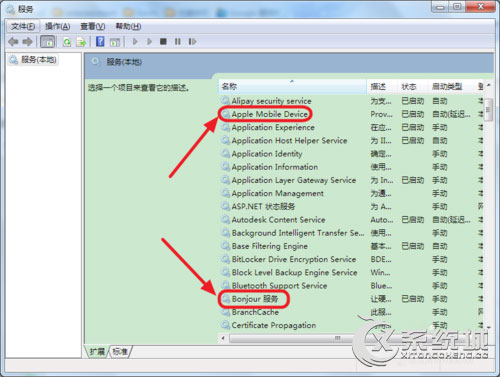500x377 pixels.
Task: Click the Properties pane toolbar icon
Action: (x=115, y=42)
